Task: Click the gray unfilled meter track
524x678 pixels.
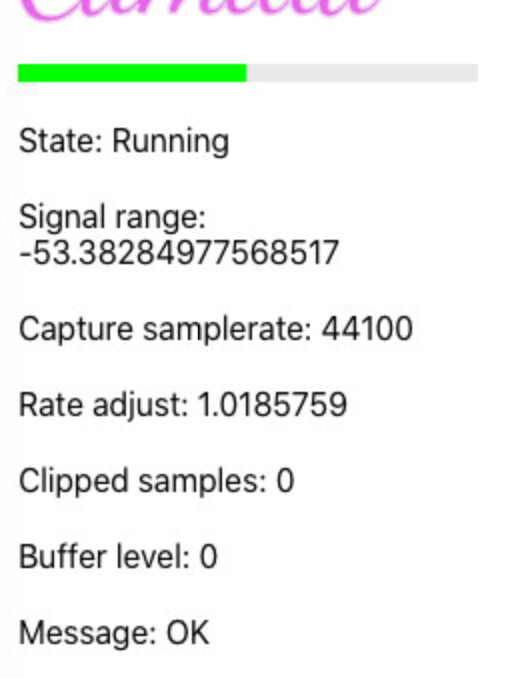Action: click(362, 73)
